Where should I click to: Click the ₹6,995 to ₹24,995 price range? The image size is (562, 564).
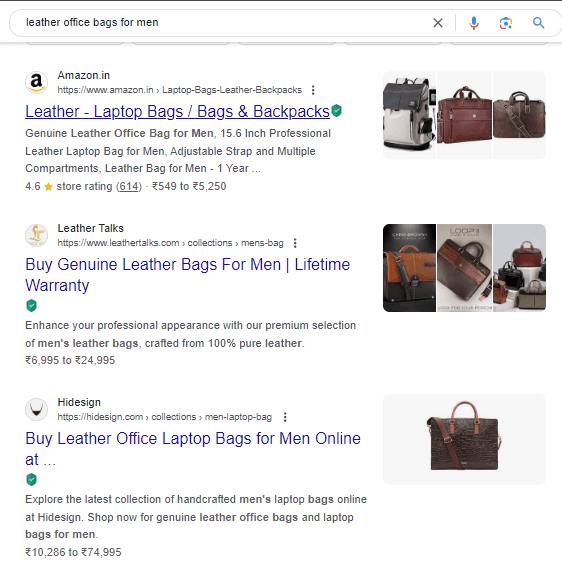70,360
